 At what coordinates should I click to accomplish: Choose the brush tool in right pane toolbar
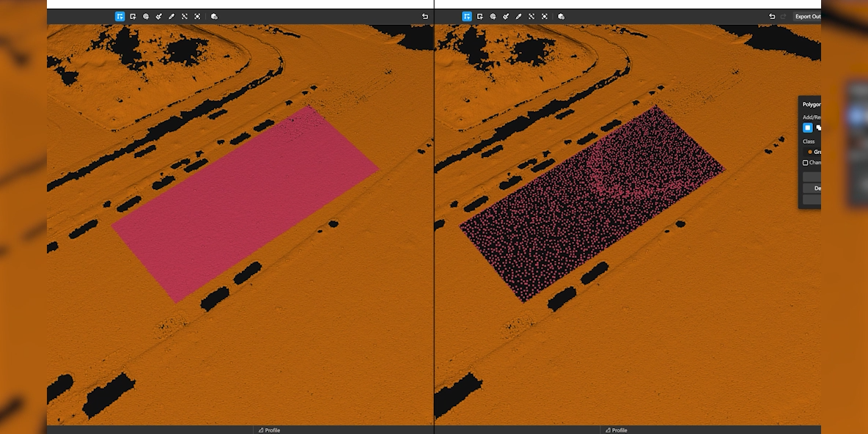[x=506, y=16]
